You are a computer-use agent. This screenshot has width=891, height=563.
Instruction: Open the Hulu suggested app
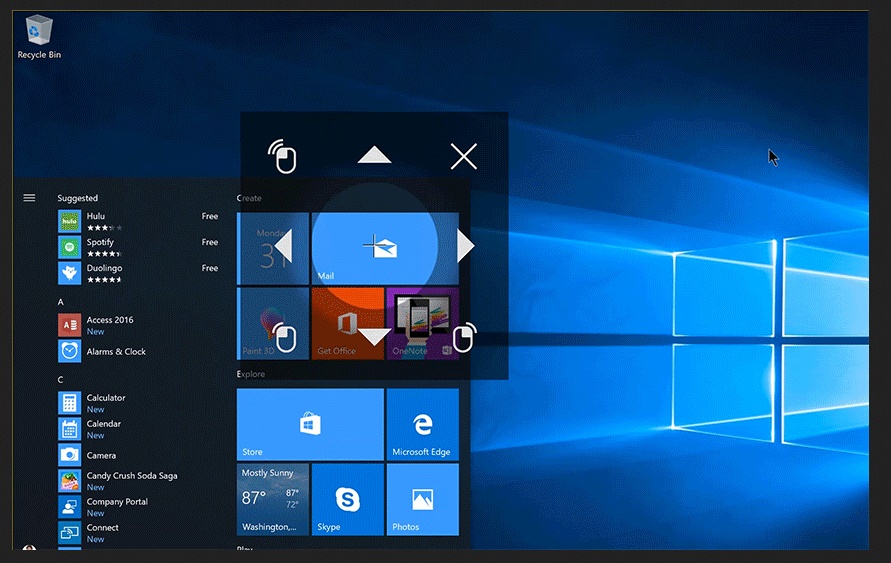[x=138, y=222]
